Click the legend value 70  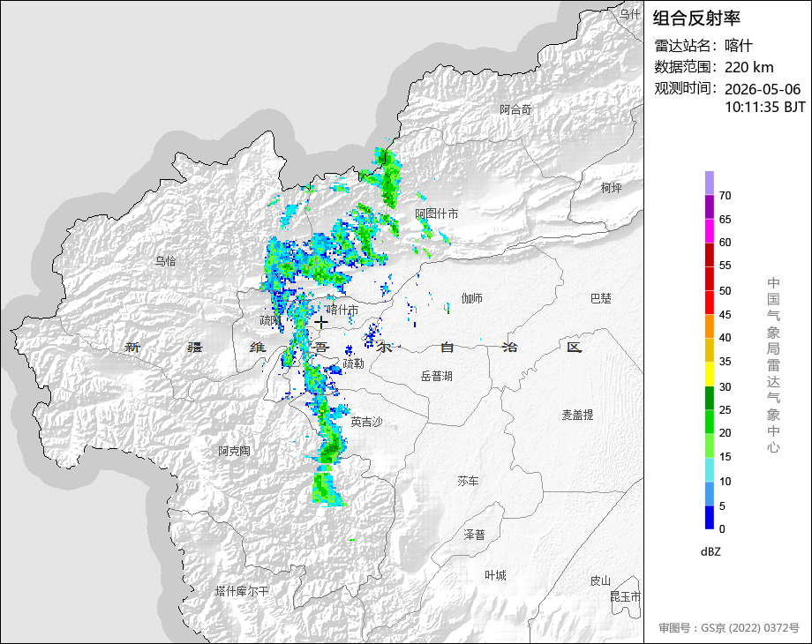coord(725,196)
